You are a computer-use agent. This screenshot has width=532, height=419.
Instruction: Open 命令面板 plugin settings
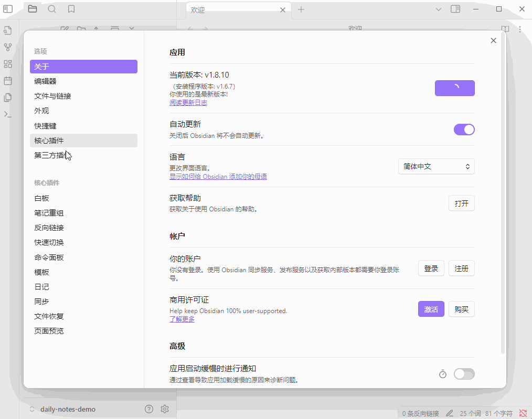tap(83, 257)
